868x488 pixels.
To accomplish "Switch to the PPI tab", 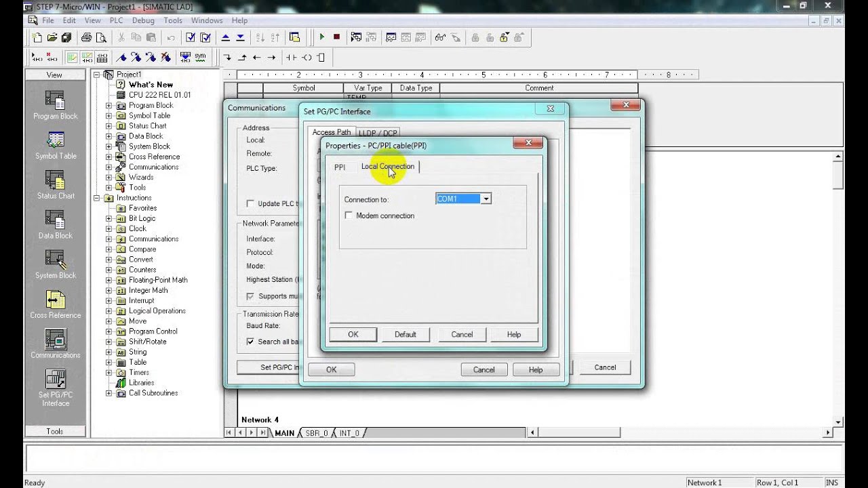I will (340, 167).
